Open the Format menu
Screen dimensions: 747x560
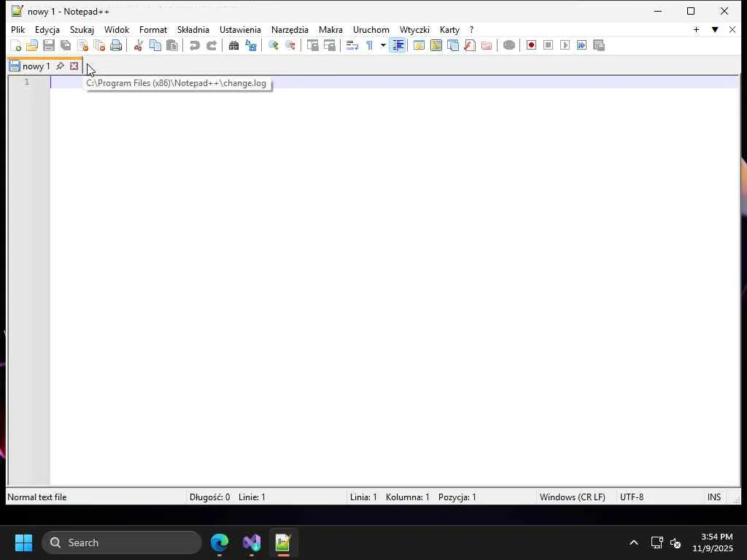[153, 29]
